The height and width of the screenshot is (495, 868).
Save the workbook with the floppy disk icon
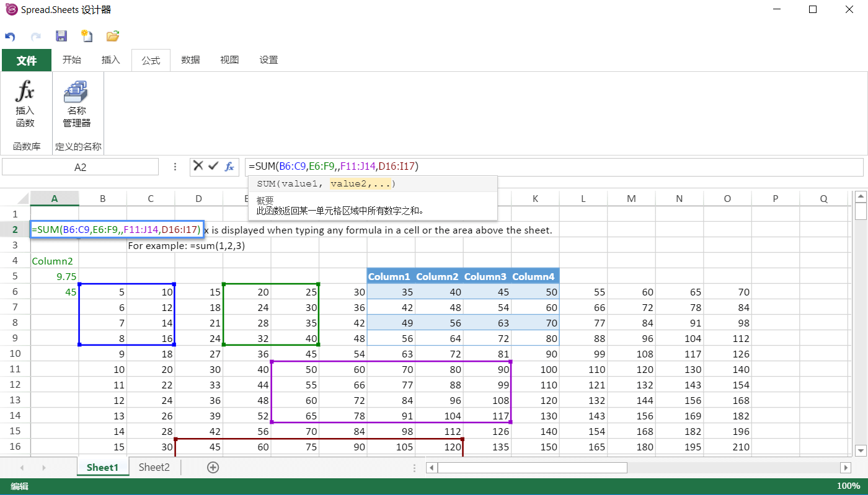pyautogui.click(x=61, y=36)
